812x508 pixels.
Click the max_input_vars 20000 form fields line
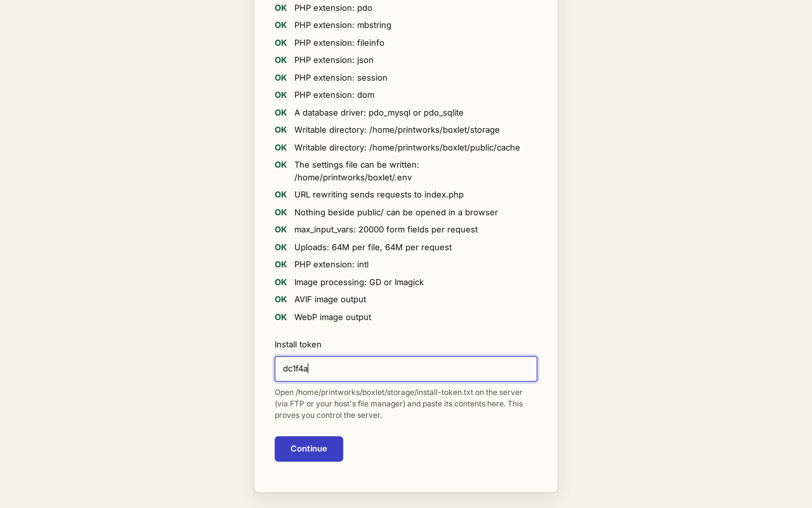click(386, 230)
